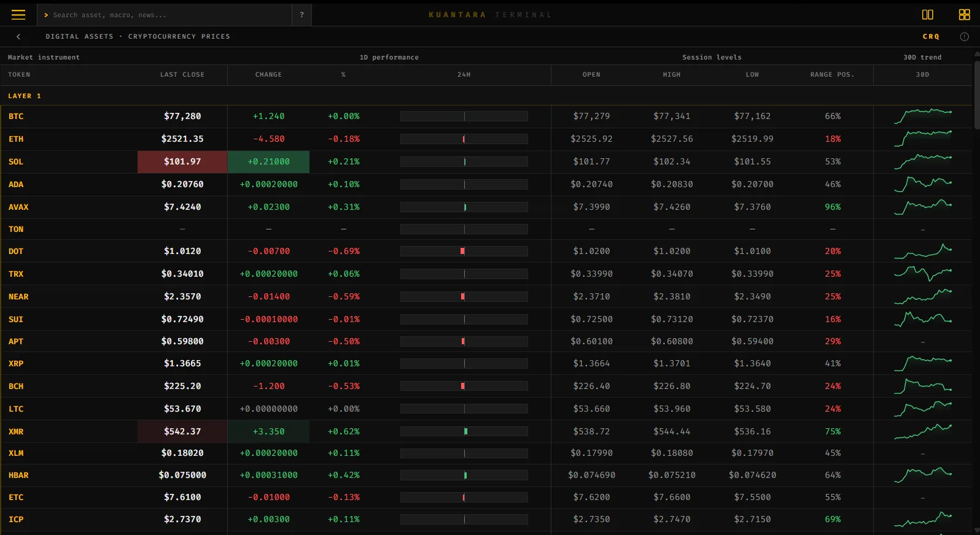The width and height of the screenshot is (980, 535).
Task: Switch to two-column split layout
Action: [x=927, y=15]
